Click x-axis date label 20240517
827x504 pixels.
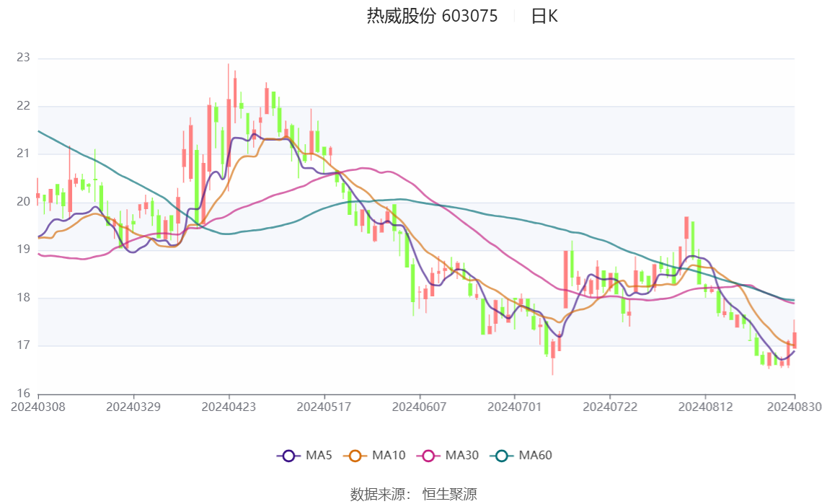coord(324,407)
